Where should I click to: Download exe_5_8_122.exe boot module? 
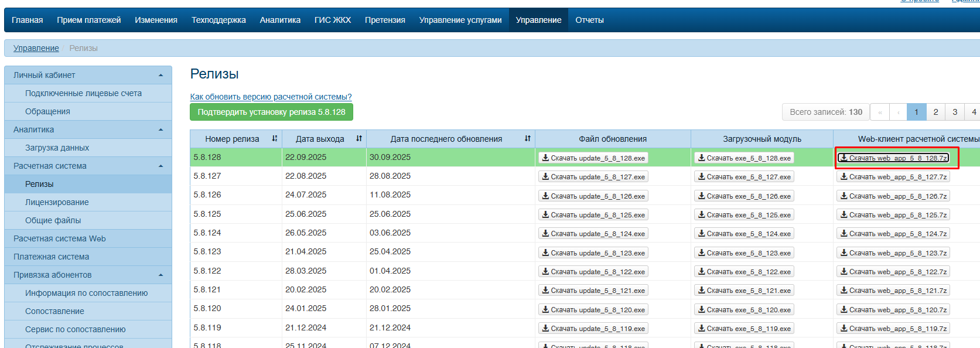(744, 272)
